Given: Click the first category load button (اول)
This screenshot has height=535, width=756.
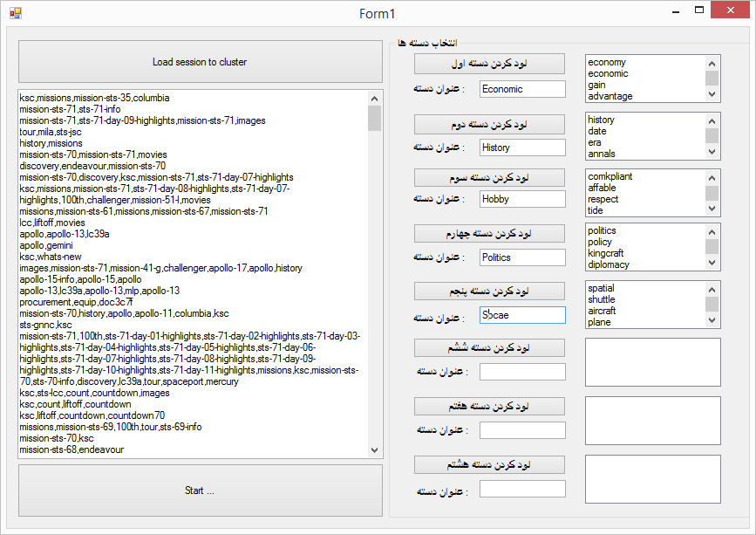Looking at the screenshot, I should coord(489,64).
